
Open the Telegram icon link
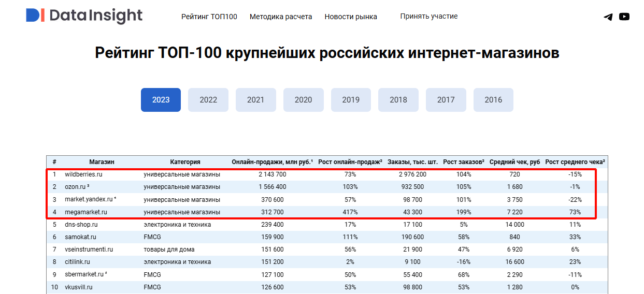coord(608,17)
